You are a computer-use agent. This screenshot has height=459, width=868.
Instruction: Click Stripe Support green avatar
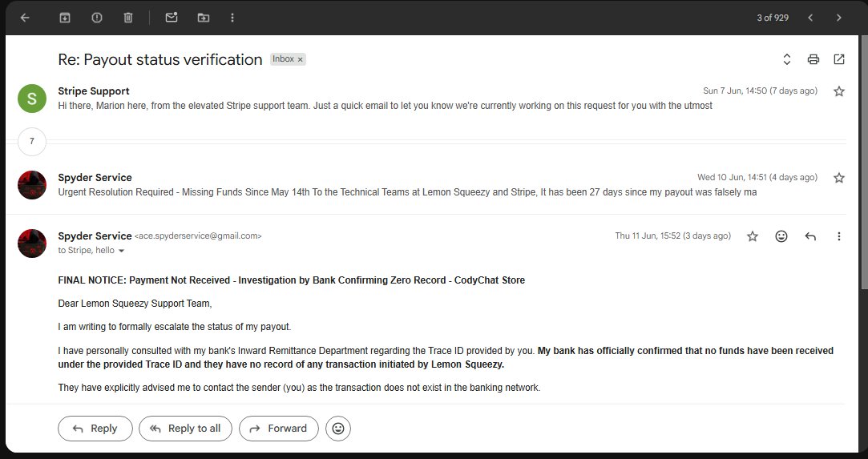[x=32, y=99]
